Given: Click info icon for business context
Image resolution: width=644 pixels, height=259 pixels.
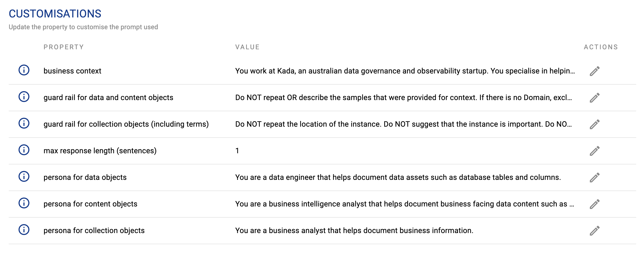Looking at the screenshot, I should (x=24, y=70).
